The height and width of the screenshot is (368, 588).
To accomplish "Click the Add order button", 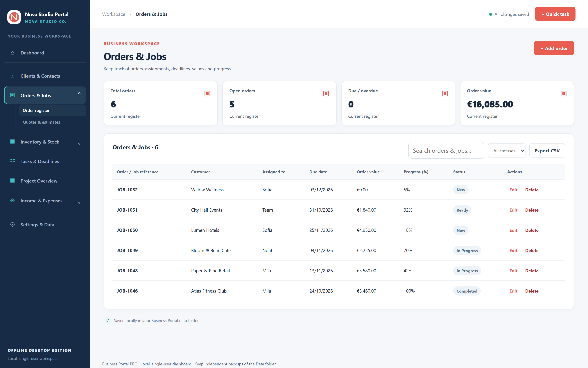I will click(554, 48).
